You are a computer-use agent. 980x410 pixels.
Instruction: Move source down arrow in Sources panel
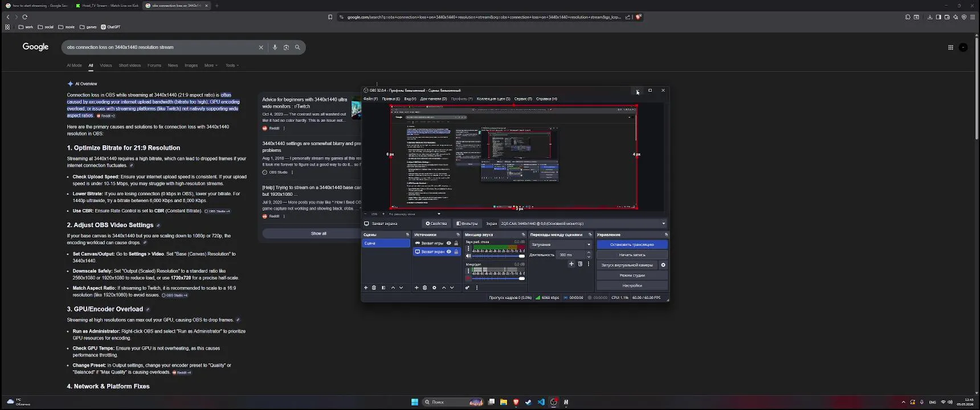452,288
